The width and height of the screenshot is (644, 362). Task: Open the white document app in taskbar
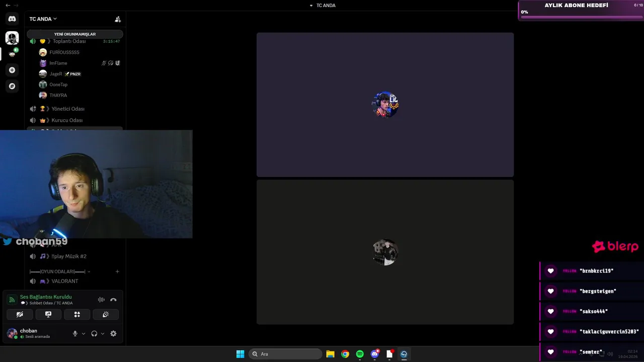(x=389, y=354)
